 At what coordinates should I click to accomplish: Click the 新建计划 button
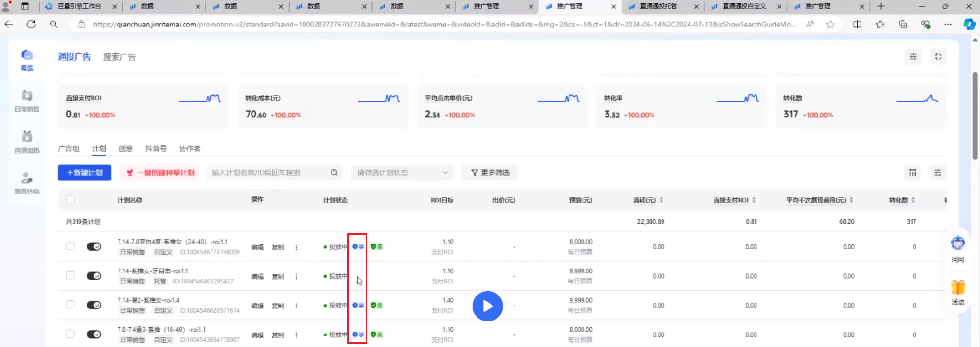coord(85,173)
